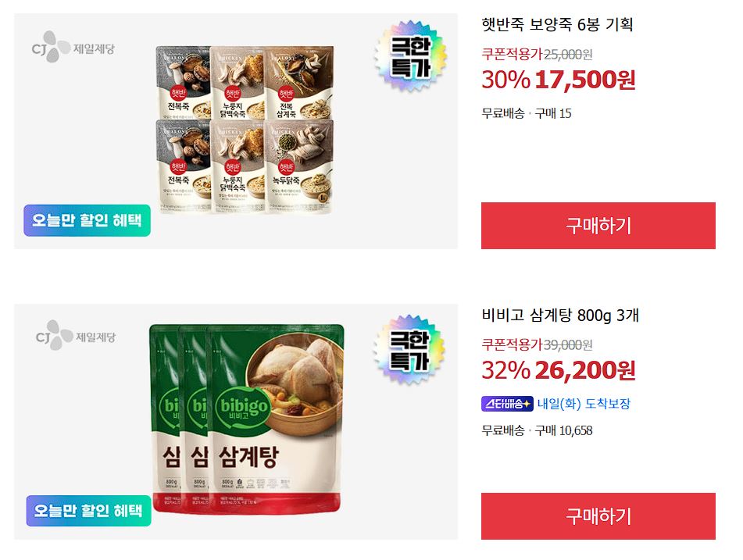Click the 구매하기 button for 햇반죽 보양죽
This screenshot has width=743, height=560.
click(x=598, y=226)
